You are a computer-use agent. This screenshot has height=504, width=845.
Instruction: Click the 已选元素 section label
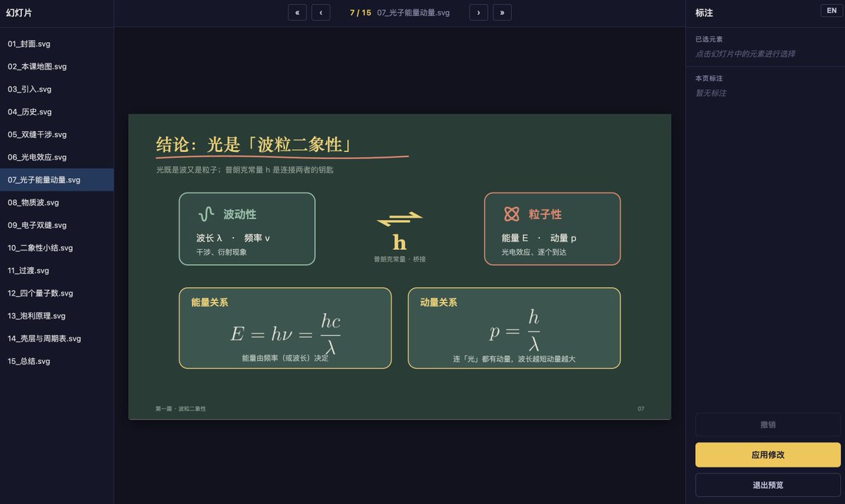pyautogui.click(x=709, y=39)
